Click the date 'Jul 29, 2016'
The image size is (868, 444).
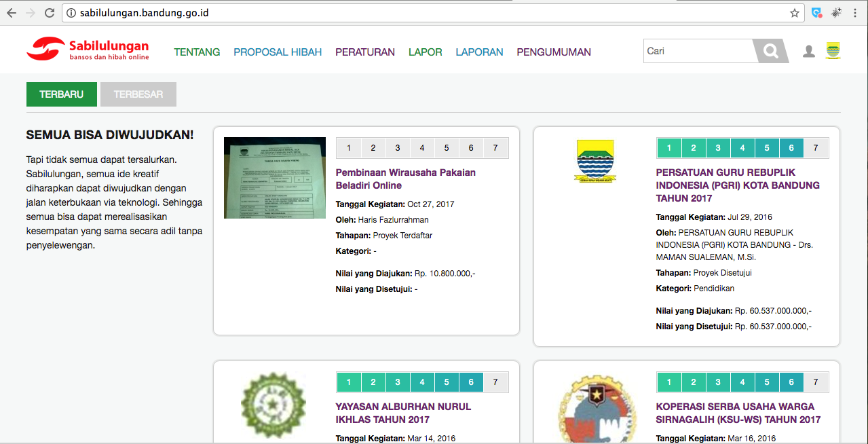(x=750, y=217)
